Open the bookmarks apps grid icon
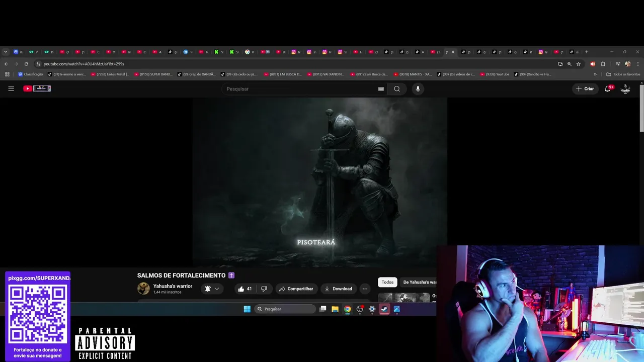 pyautogui.click(x=7, y=74)
